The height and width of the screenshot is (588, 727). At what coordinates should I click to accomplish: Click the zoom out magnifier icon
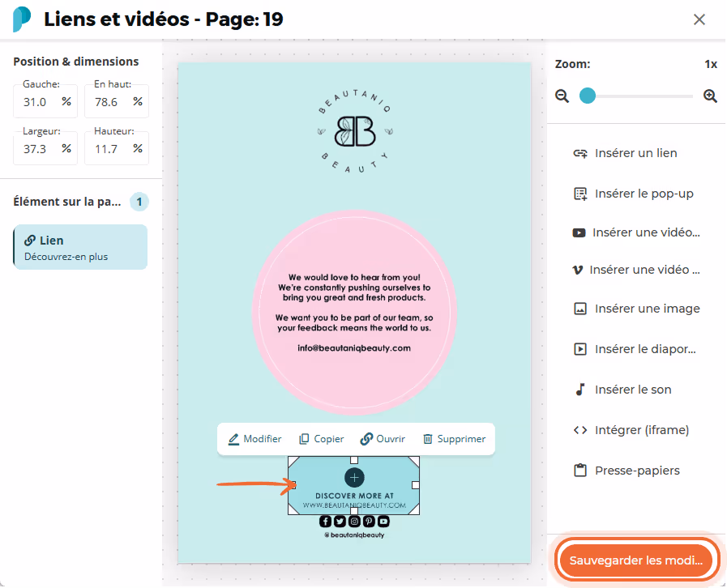click(562, 96)
